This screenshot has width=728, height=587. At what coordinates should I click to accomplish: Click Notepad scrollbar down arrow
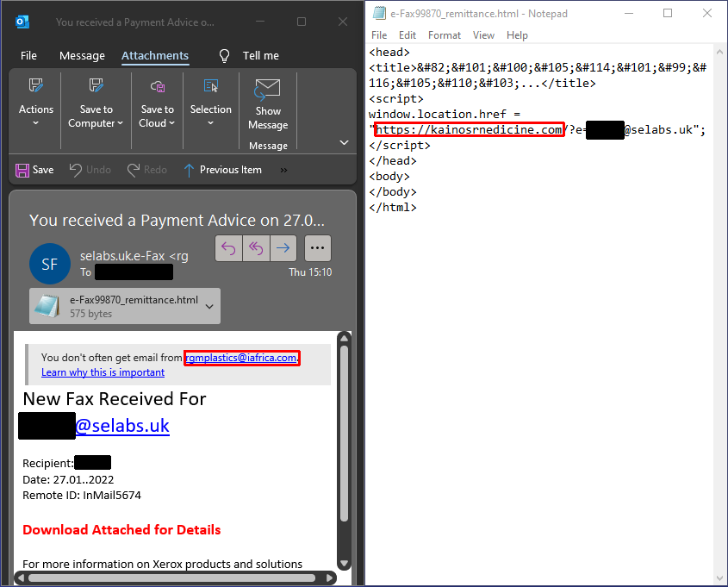coord(719,578)
